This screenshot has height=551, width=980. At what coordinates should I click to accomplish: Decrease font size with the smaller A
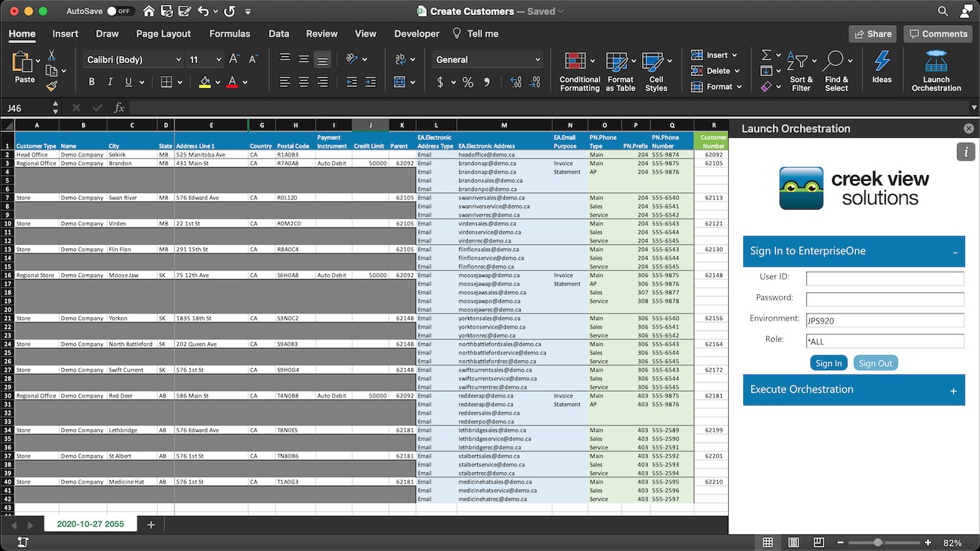(x=253, y=60)
